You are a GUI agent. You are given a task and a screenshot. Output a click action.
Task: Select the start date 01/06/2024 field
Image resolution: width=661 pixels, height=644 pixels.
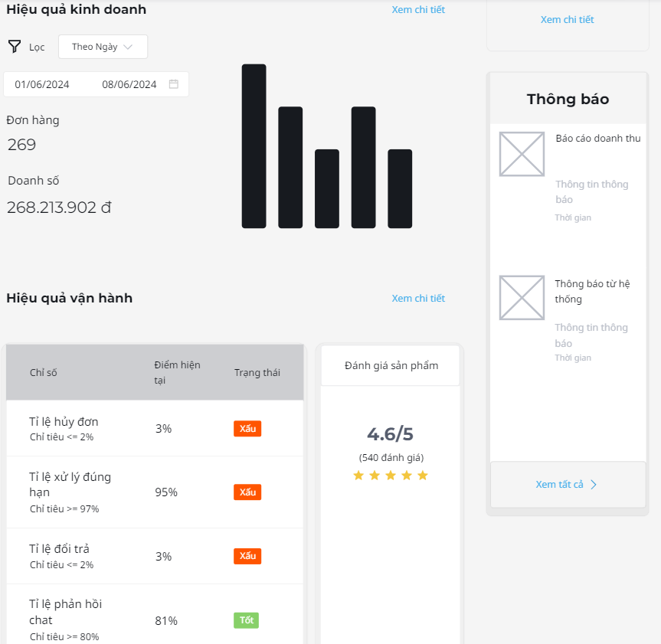click(41, 84)
